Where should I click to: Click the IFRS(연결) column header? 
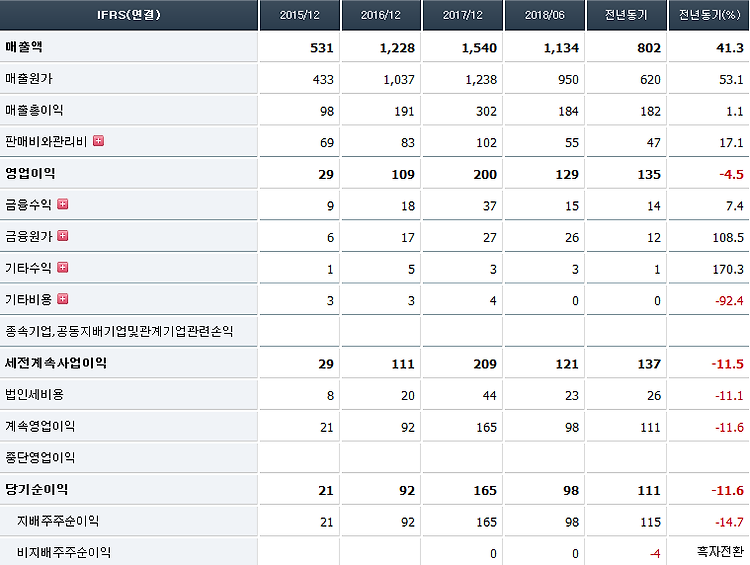(x=129, y=15)
